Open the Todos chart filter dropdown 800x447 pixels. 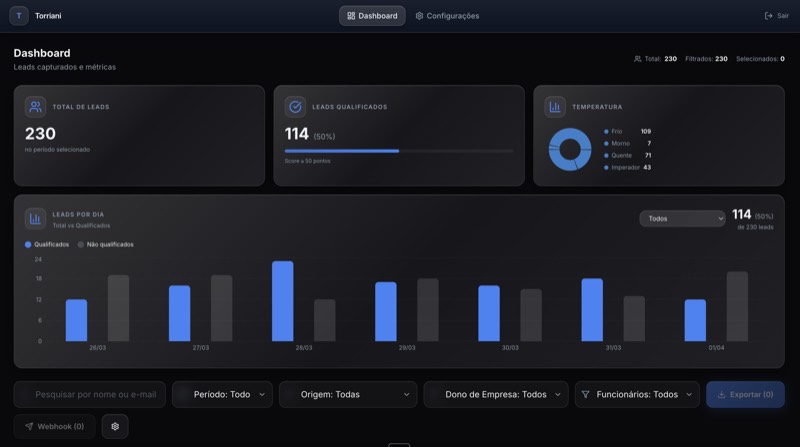682,218
